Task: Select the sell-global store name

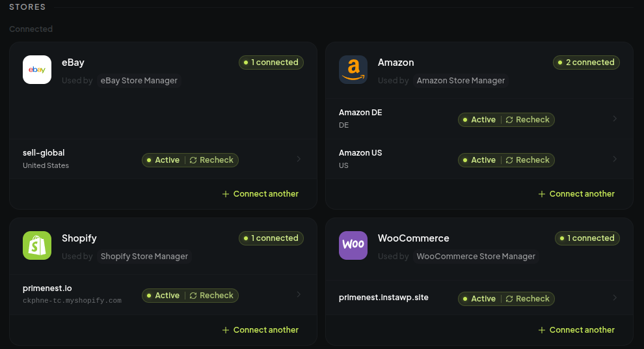Action: [x=44, y=153]
